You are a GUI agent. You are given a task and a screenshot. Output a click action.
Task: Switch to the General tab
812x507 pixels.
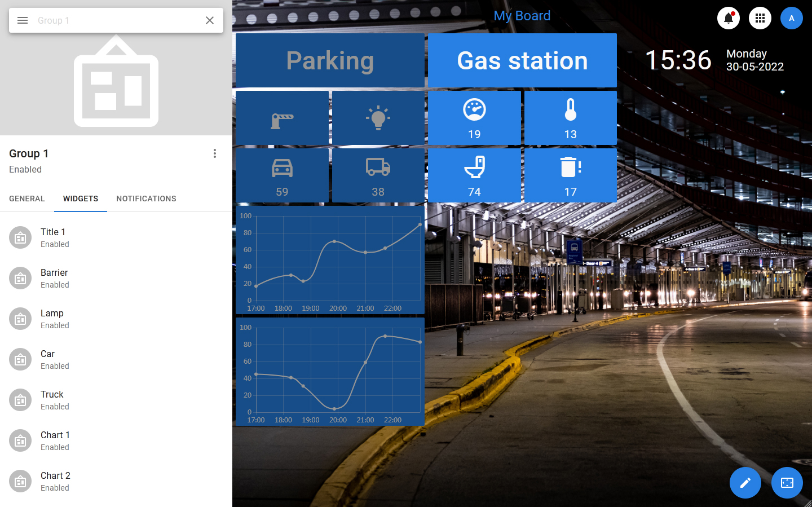coord(27,199)
